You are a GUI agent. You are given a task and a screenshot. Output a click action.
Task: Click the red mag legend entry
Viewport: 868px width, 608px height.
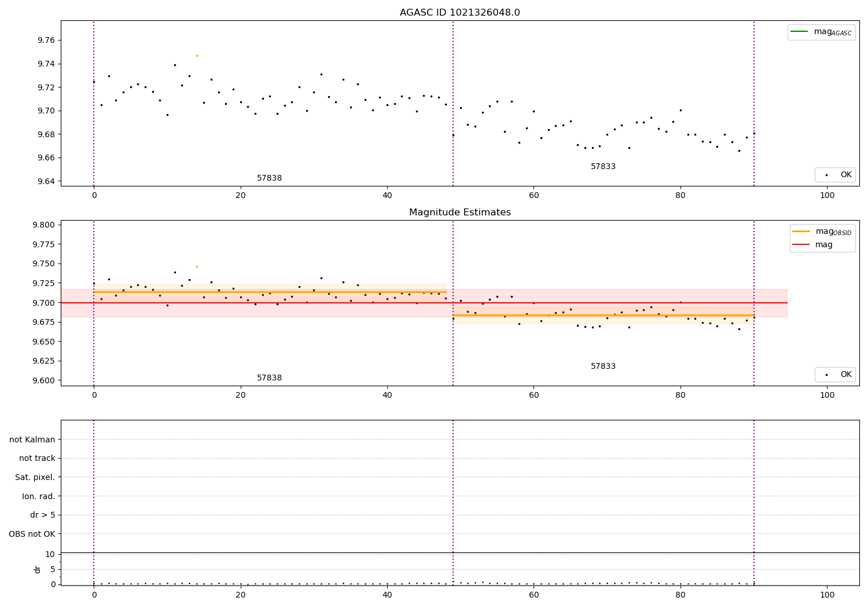click(812, 244)
